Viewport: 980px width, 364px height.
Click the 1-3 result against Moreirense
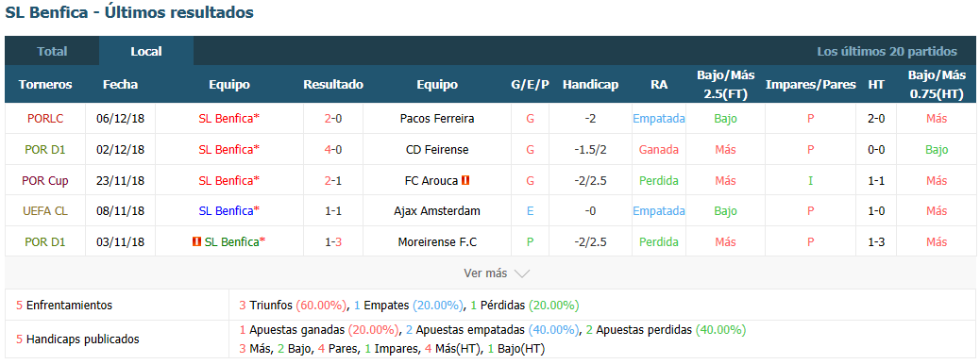(x=333, y=241)
